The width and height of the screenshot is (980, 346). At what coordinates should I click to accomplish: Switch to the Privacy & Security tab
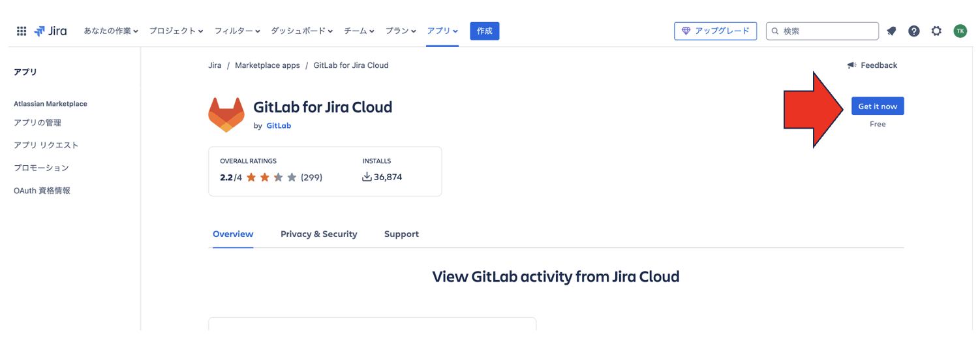point(319,234)
